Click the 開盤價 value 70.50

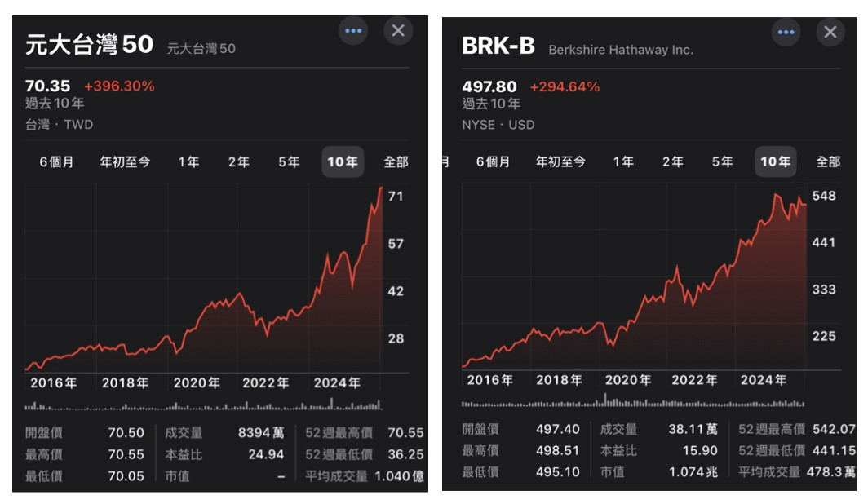coord(126,432)
